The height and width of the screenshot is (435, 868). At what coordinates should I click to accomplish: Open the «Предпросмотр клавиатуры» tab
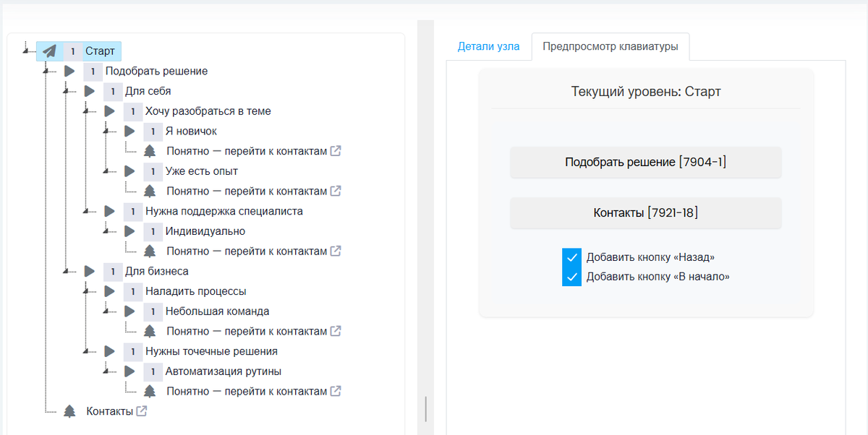point(611,46)
